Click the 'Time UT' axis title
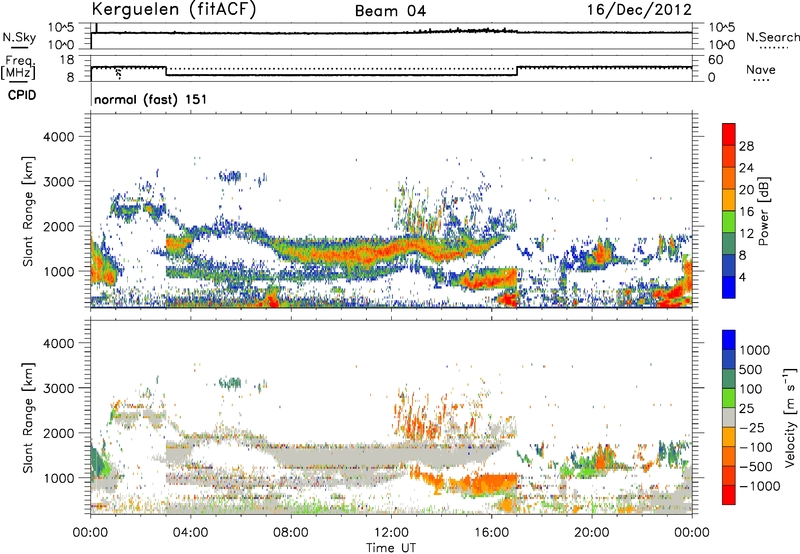This screenshot has height=554, width=800. pos(391,548)
